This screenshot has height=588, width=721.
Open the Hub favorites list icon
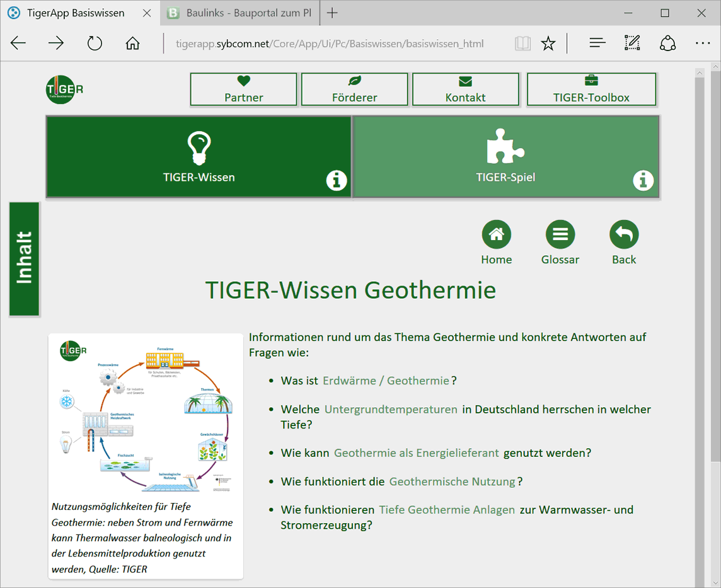coord(597,43)
